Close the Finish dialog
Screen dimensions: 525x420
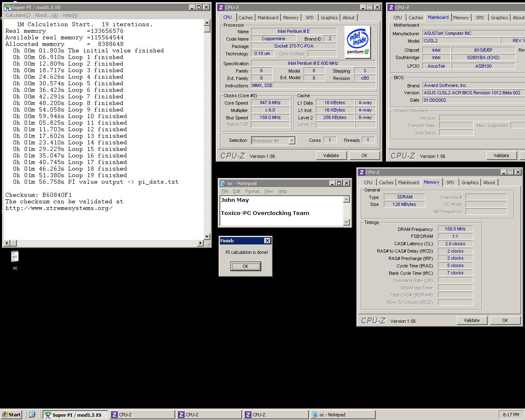[x=267, y=241]
